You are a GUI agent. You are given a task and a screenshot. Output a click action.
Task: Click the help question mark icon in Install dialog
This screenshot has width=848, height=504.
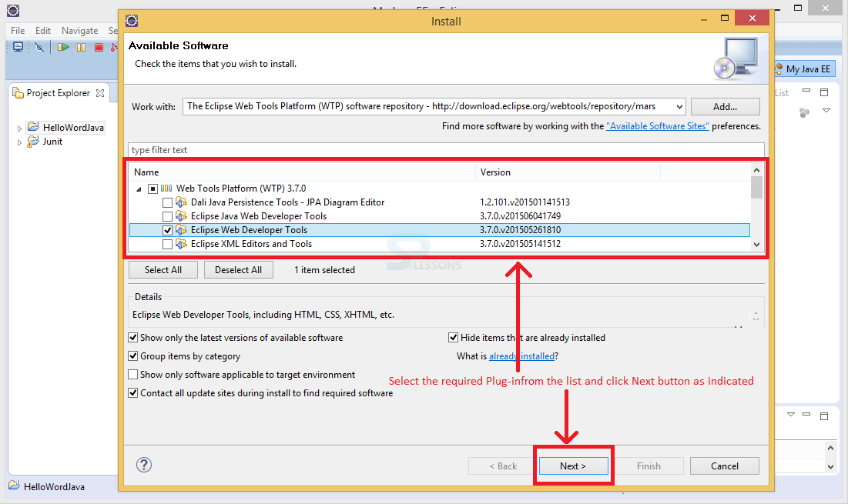[x=144, y=465]
